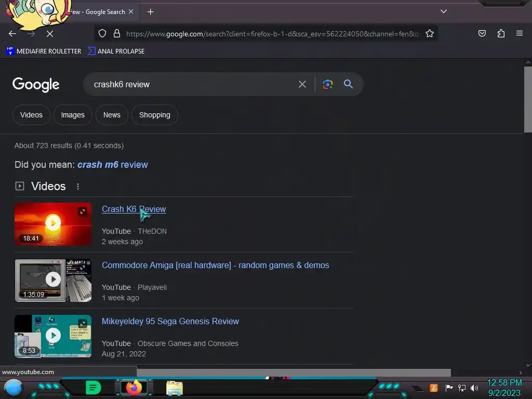The height and width of the screenshot is (399, 532).
Task: Click the horizontal scroll right arrow
Action: [521, 373]
